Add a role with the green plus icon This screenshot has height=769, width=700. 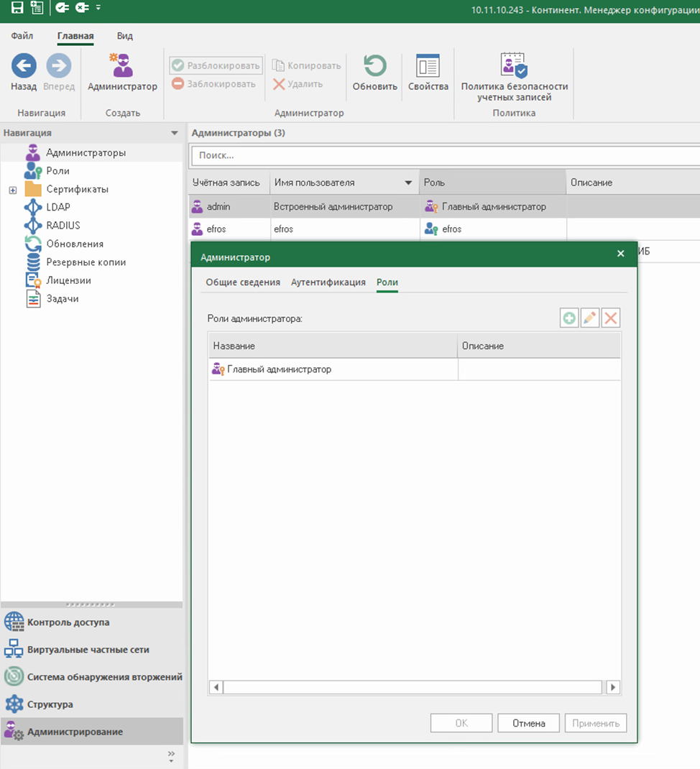pyautogui.click(x=569, y=318)
